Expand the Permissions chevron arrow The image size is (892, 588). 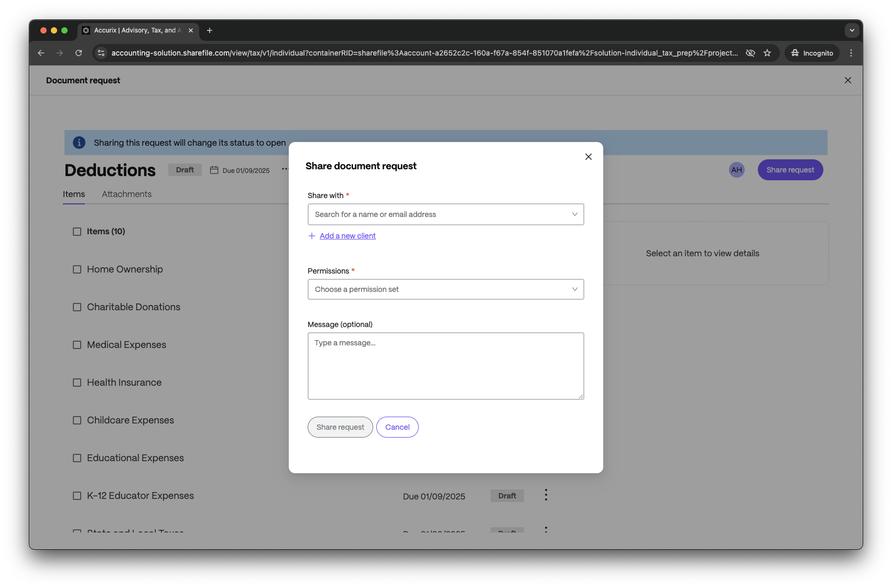click(575, 289)
